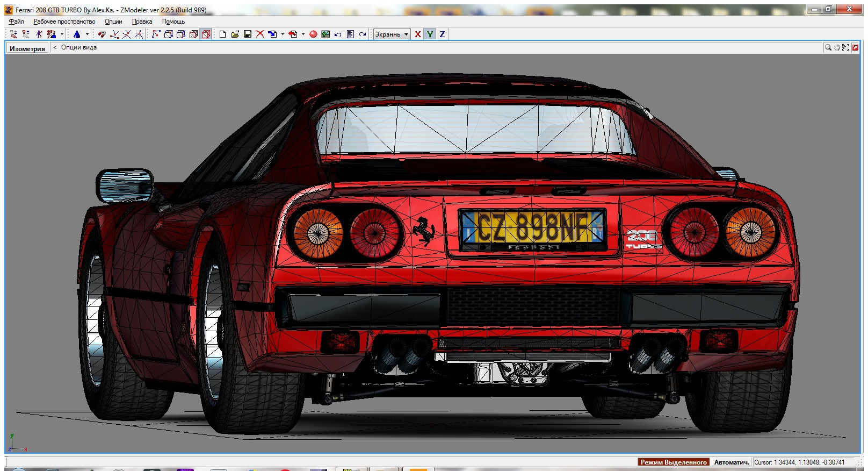Open a file using the folder icon
Image resolution: width=868 pixels, height=471 pixels.
(235, 34)
